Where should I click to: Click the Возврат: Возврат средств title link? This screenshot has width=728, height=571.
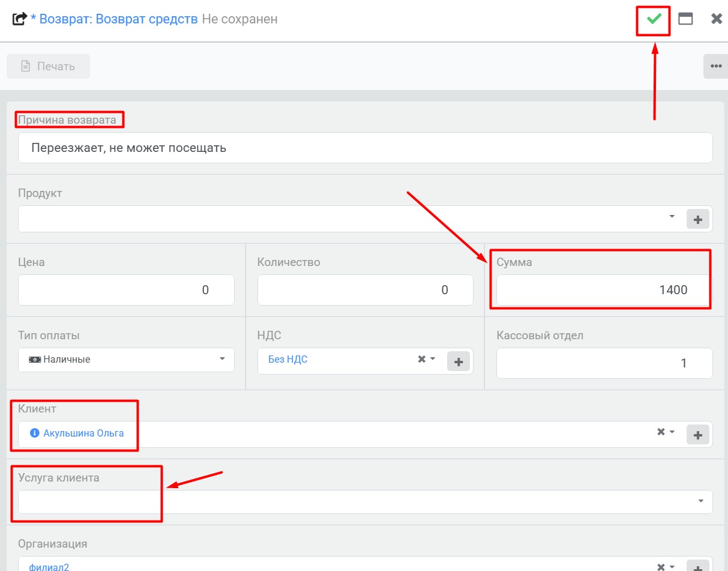pos(118,19)
